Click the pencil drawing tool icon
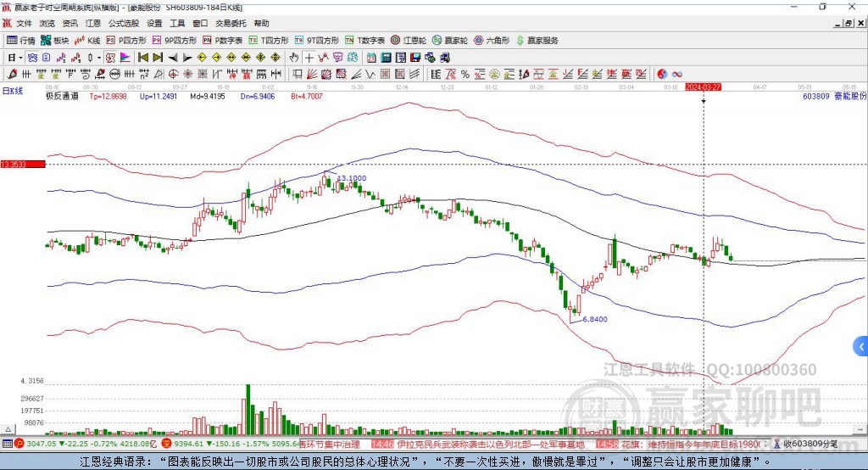 (x=12, y=75)
